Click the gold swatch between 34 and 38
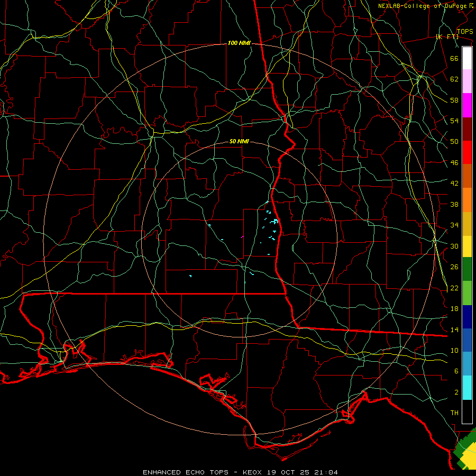 pos(467,224)
